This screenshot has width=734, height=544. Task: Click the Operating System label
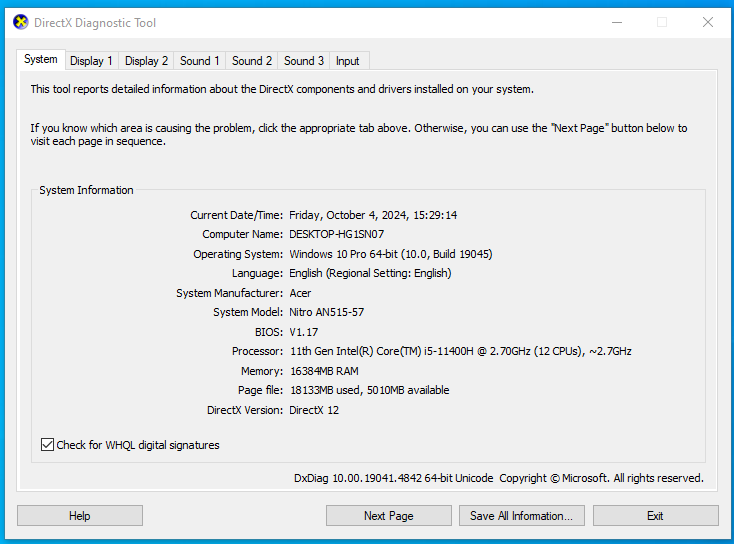(x=238, y=254)
